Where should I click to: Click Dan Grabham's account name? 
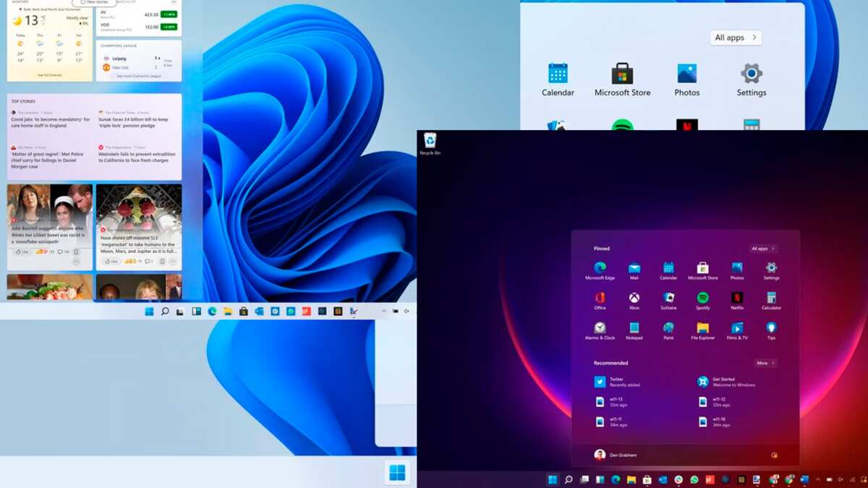(624, 455)
